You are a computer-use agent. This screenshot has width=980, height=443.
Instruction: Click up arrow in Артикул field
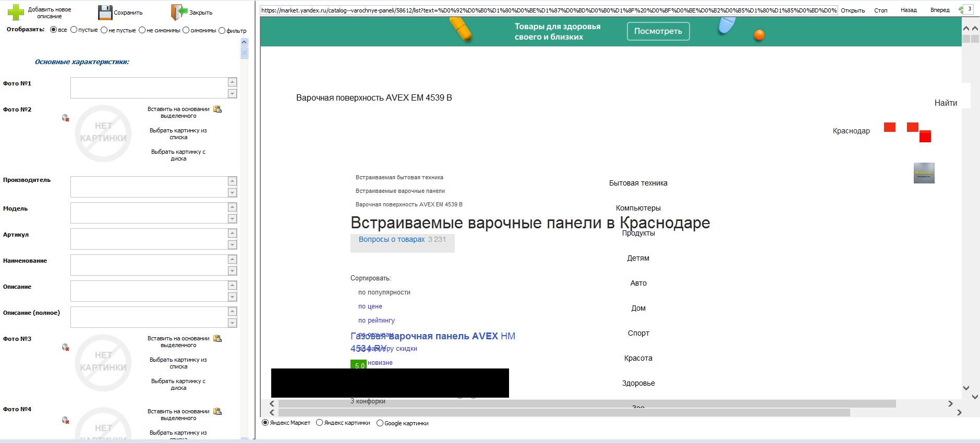233,233
